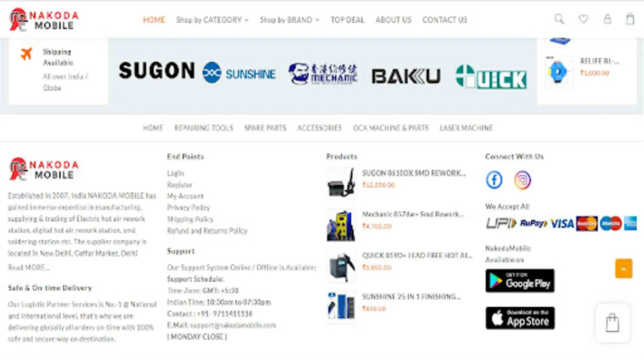Click the Safe & On-time Delivery heading
This screenshot has width=644, height=362.
click(x=50, y=288)
